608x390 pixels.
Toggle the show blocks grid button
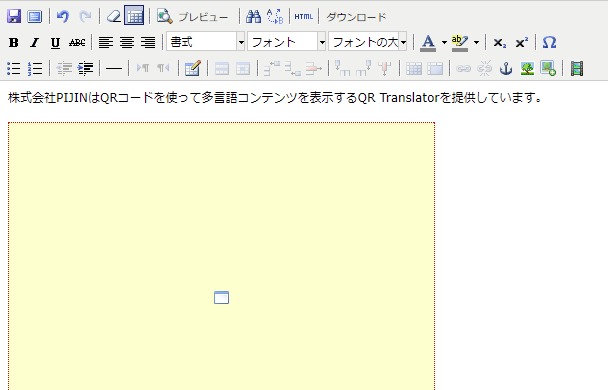tap(135, 16)
